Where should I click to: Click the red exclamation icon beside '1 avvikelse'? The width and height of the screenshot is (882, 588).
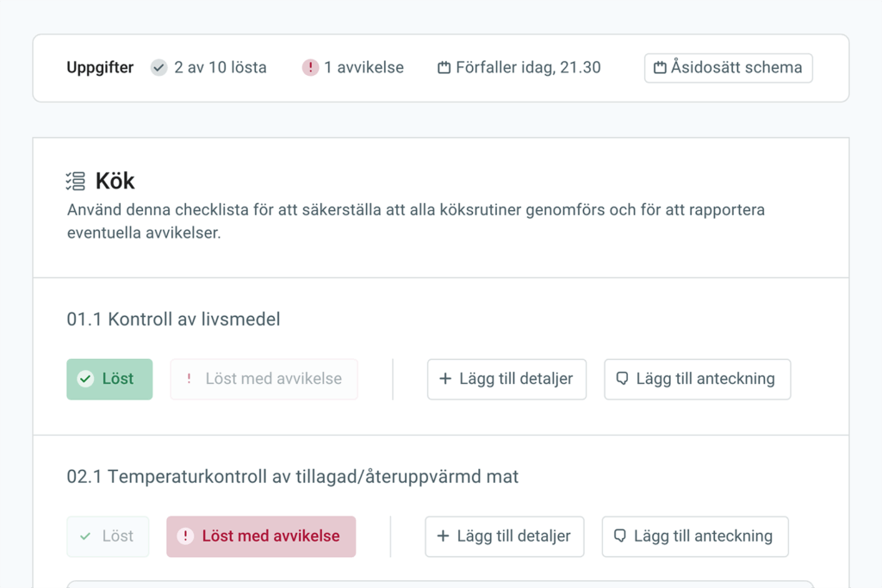pyautogui.click(x=310, y=68)
